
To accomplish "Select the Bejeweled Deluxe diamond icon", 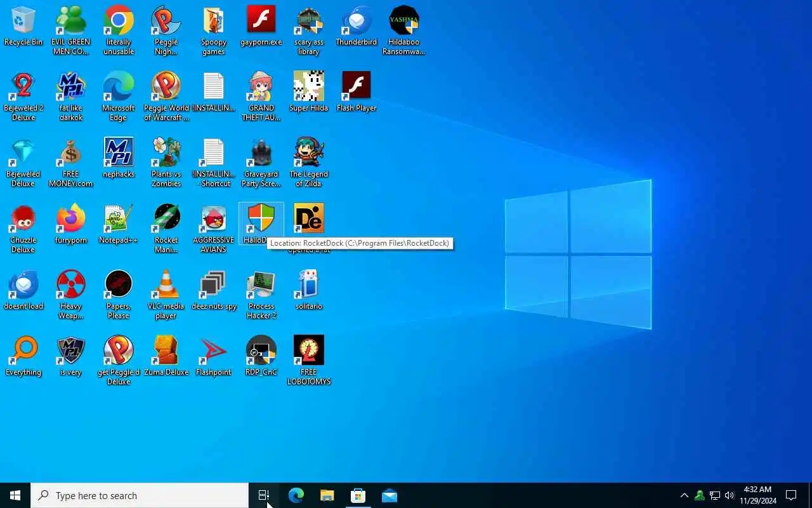I will click(x=23, y=163).
